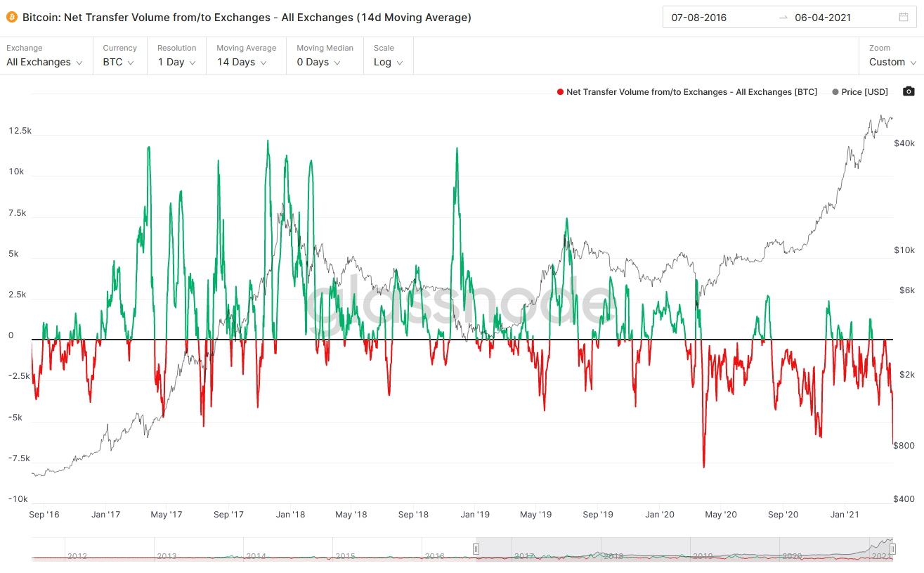Open the calendar icon in date range

[x=903, y=18]
